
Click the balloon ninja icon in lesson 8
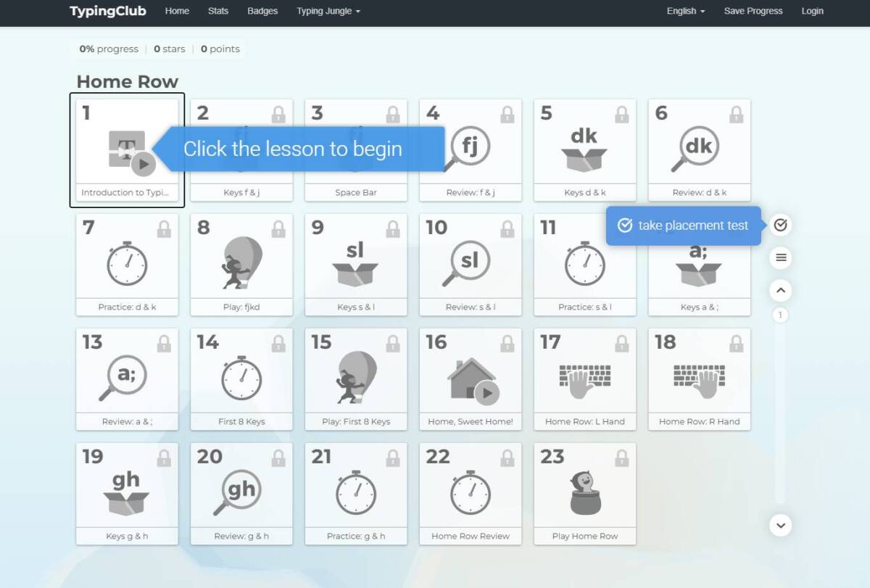[x=241, y=264]
